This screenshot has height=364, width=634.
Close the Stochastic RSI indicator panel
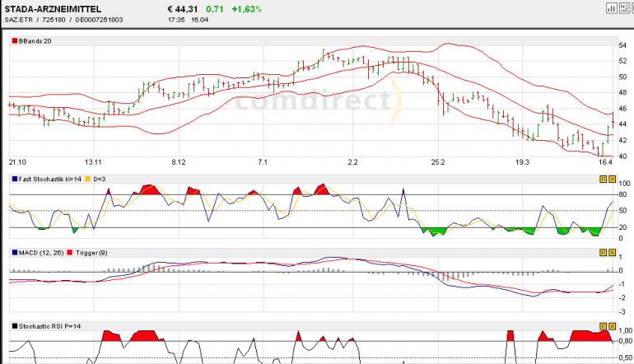(x=612, y=326)
